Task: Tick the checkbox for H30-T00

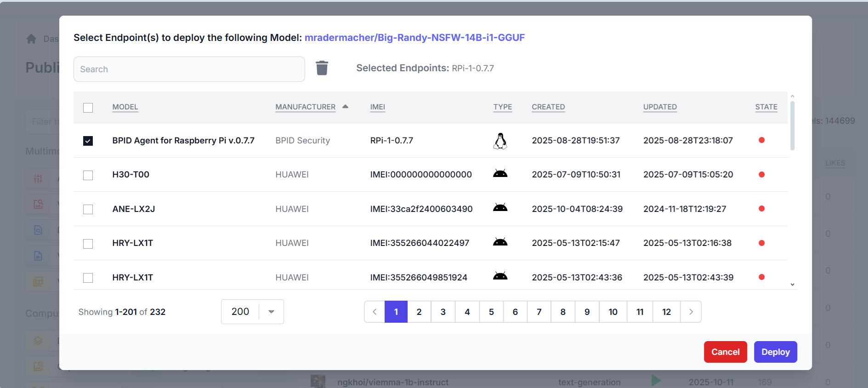Action: pyautogui.click(x=88, y=175)
